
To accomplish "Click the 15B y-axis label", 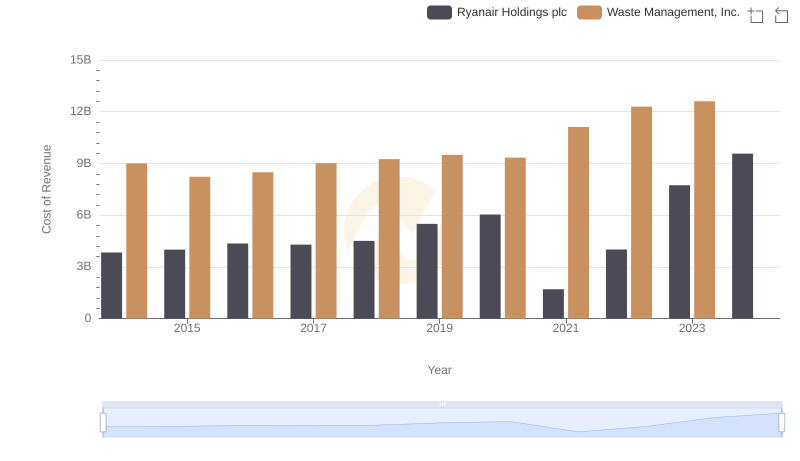I will coord(81,60).
